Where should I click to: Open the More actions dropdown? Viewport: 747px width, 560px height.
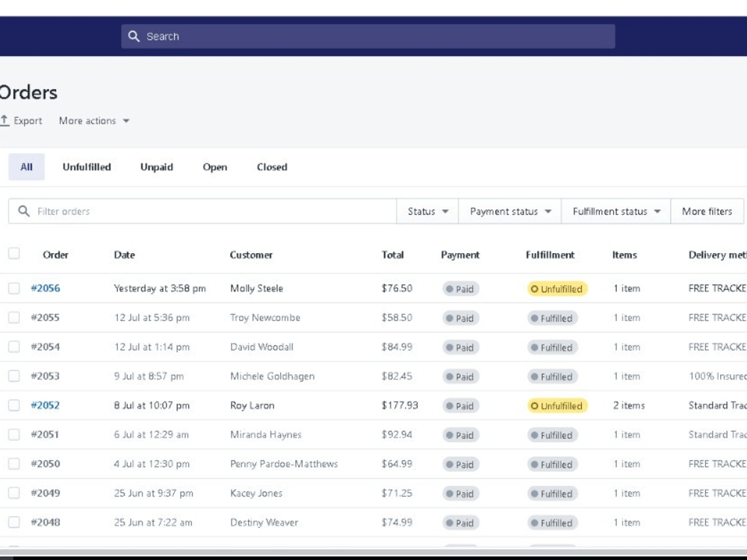(94, 120)
